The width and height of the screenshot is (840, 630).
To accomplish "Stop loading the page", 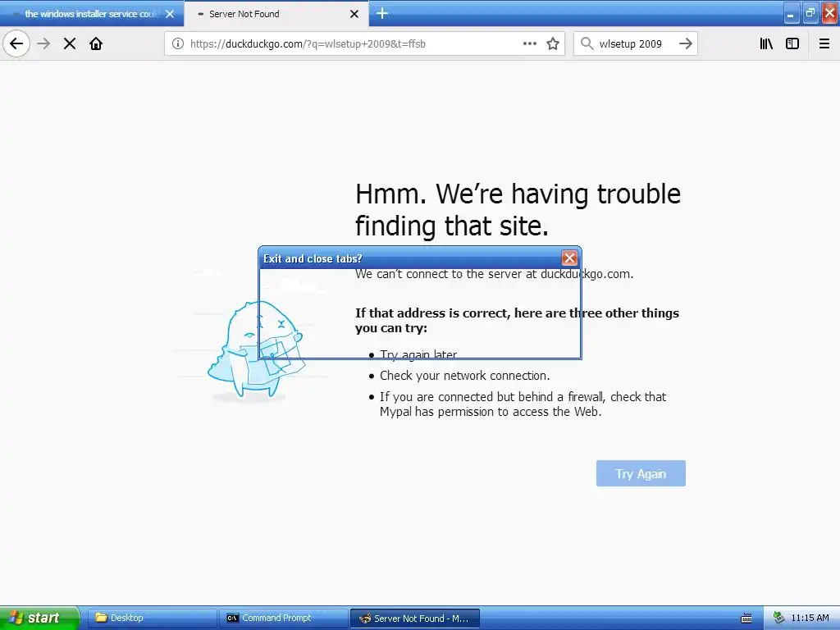I will click(x=70, y=44).
